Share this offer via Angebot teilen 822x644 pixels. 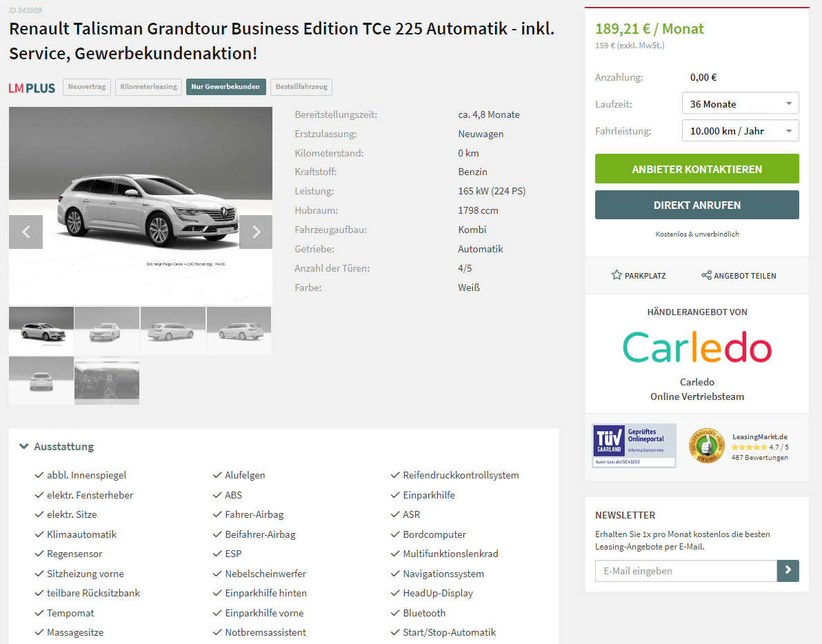(739, 276)
